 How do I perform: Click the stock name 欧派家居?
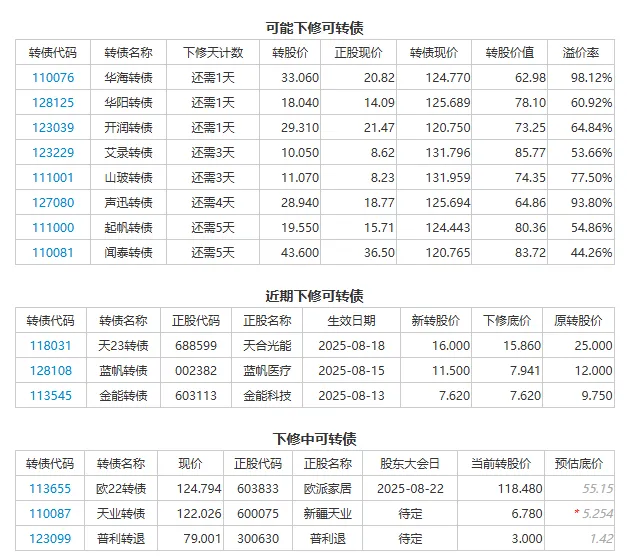click(327, 489)
